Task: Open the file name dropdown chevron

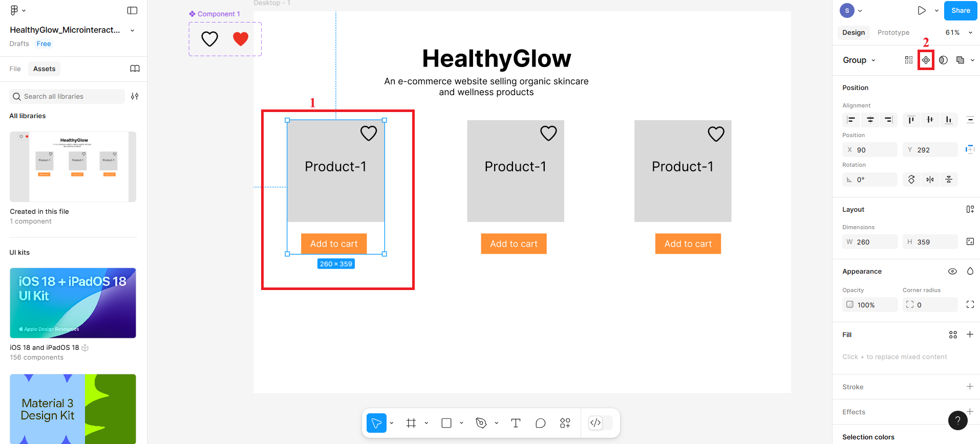Action: 133,30
